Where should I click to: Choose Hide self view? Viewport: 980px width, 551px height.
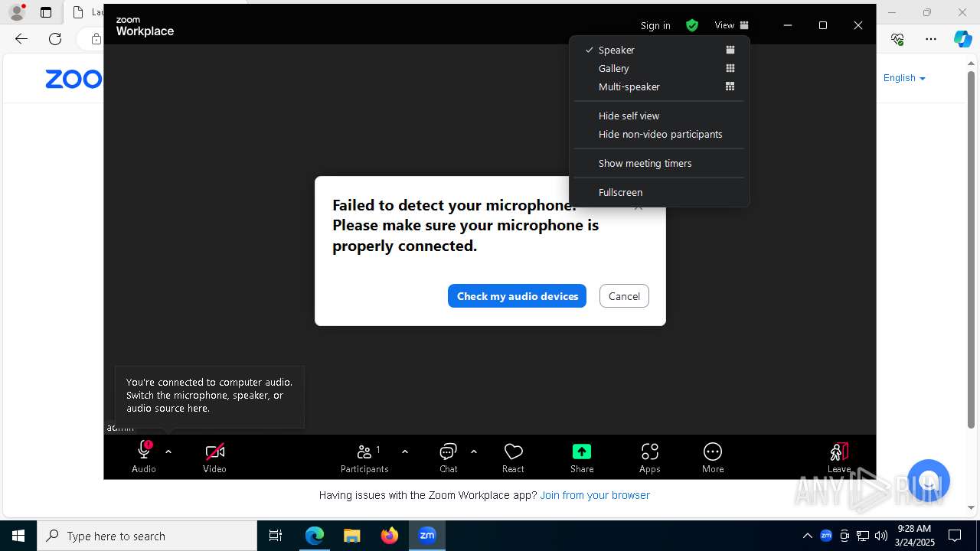pyautogui.click(x=659, y=116)
